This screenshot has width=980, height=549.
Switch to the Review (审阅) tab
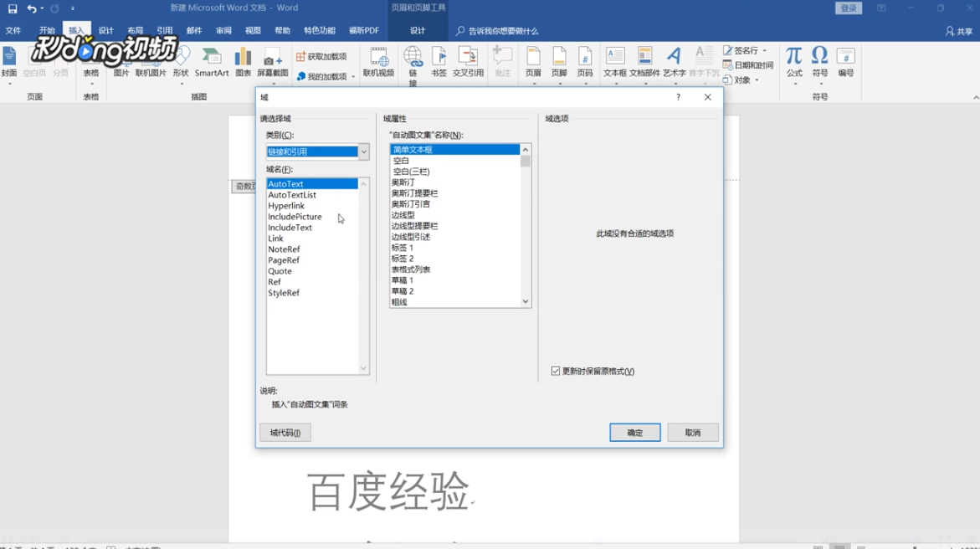coord(223,31)
